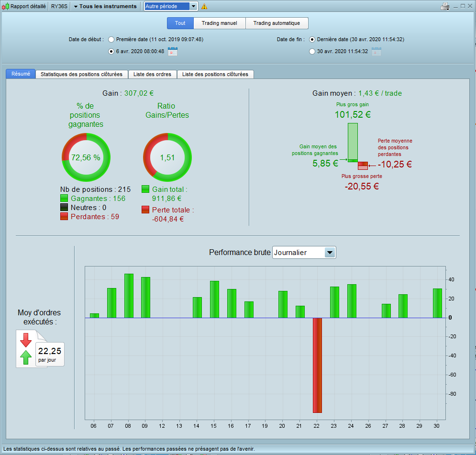Select the Dernière date radio button
Image resolution: width=476 pixels, height=455 pixels.
[x=312, y=39]
